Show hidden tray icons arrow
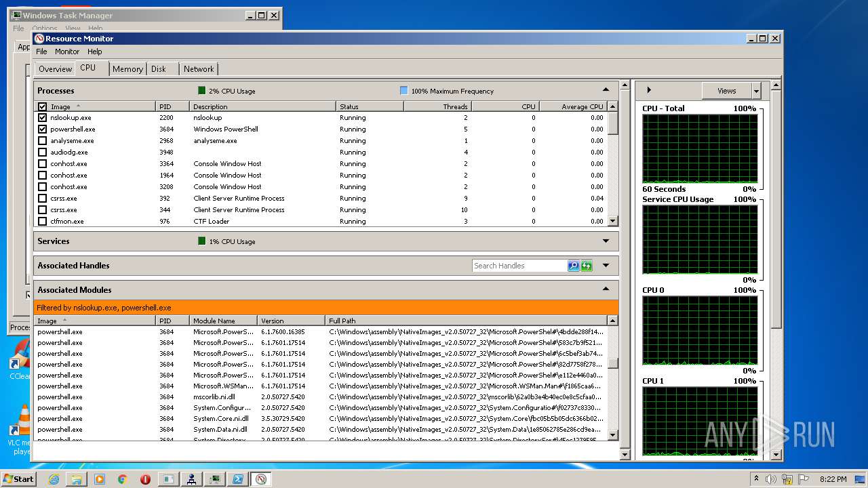 point(756,479)
